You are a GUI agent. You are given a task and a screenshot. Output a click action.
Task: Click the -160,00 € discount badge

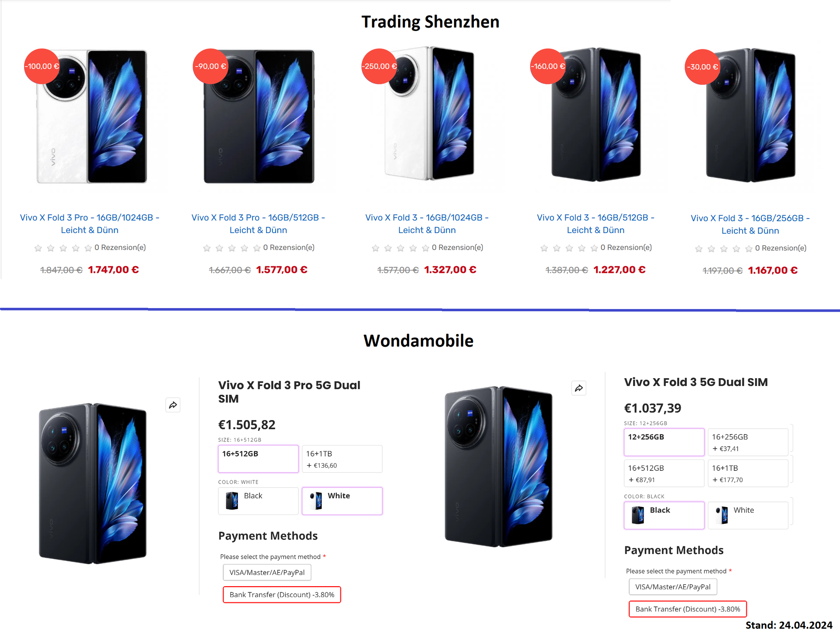click(x=548, y=66)
